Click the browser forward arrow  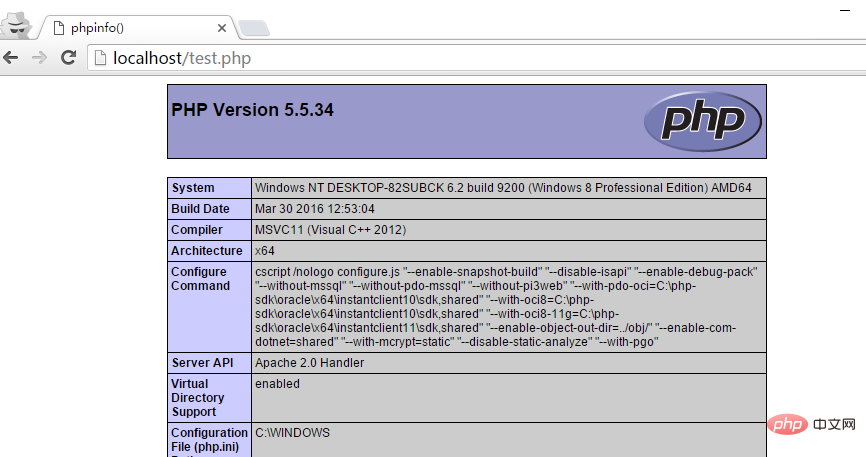coord(39,57)
